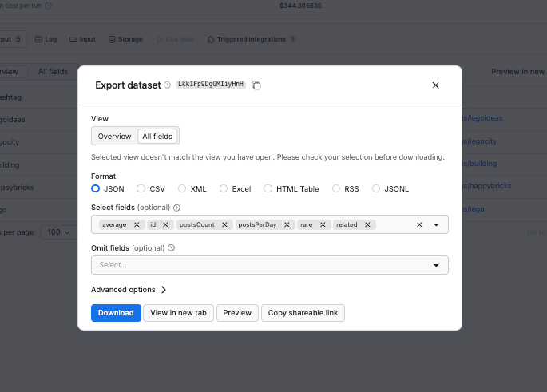Clear all selected fields
Screen dimensions: 547x392
pyautogui.click(x=419, y=224)
